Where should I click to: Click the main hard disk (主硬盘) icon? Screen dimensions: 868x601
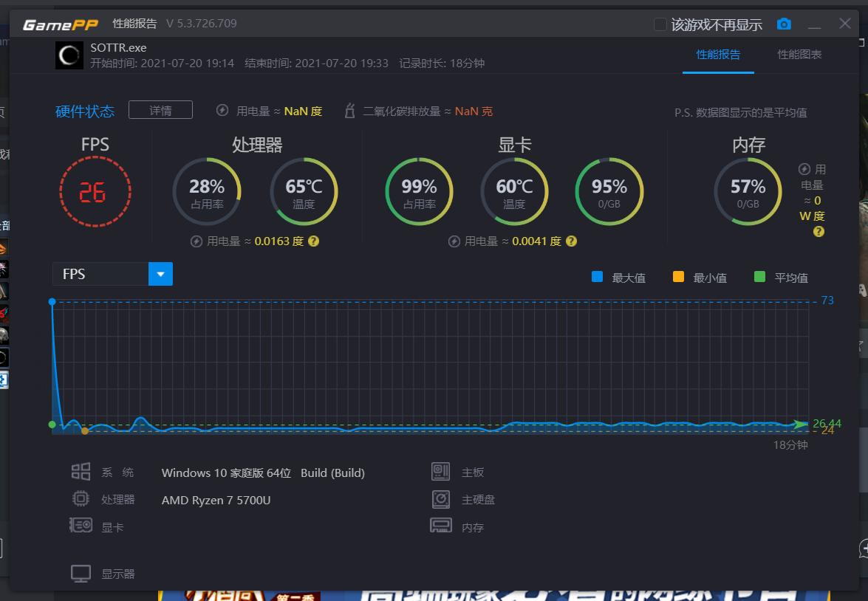click(440, 499)
